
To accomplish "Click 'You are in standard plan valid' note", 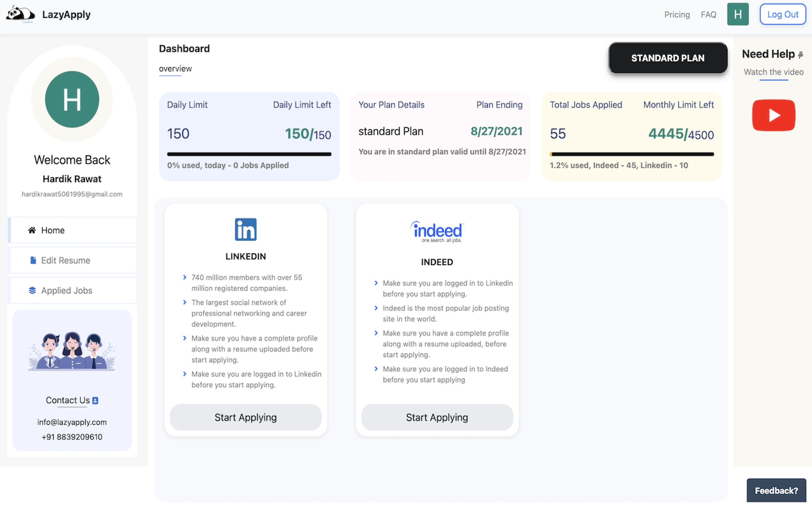I will click(442, 152).
